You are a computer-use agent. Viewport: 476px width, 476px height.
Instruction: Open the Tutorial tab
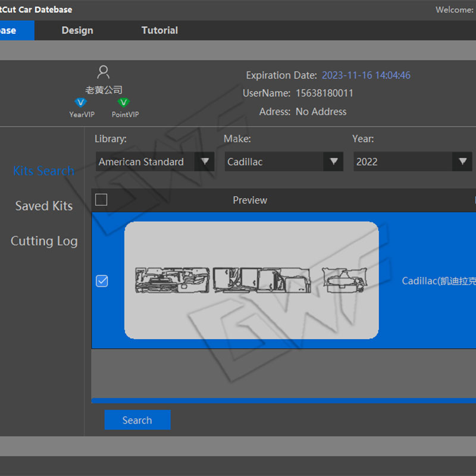click(159, 30)
